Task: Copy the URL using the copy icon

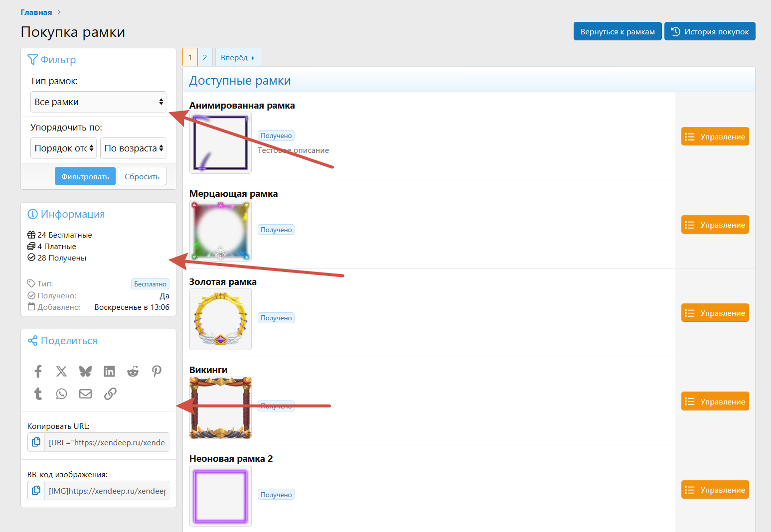Action: (x=36, y=442)
